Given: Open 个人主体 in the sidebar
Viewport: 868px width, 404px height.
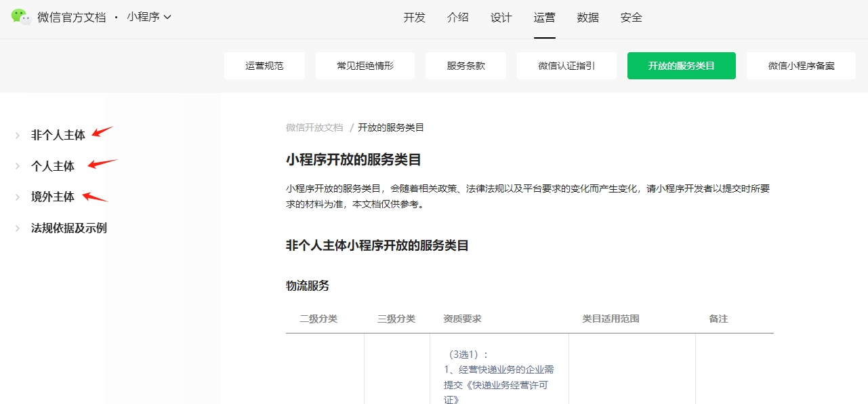Looking at the screenshot, I should pos(53,166).
